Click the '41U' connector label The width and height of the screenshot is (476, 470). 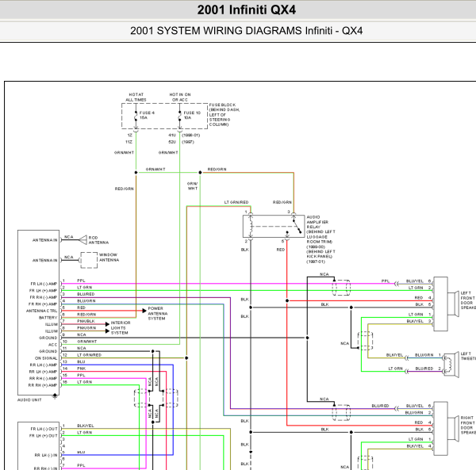[x=172, y=136]
